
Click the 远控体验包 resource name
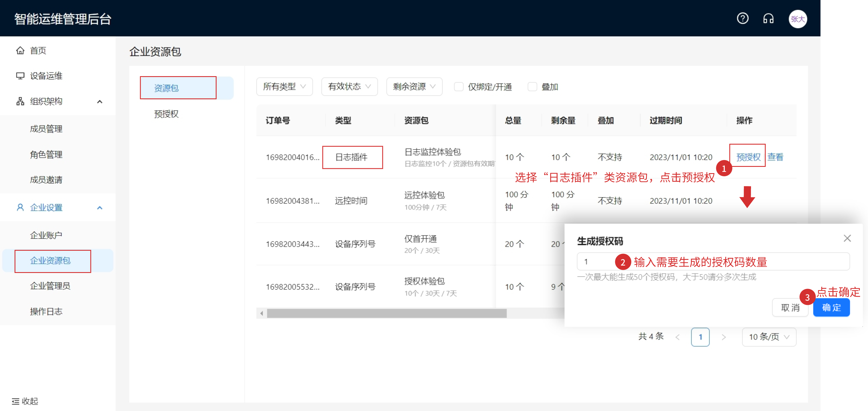tap(424, 195)
